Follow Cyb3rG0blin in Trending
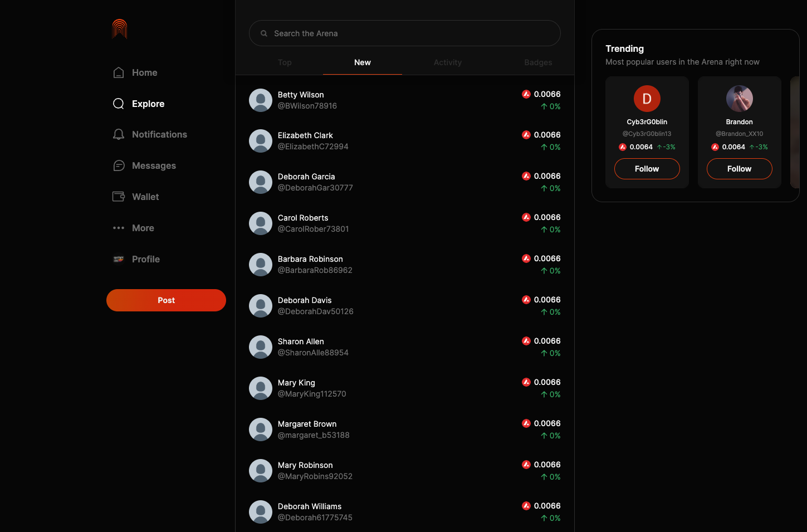Image resolution: width=807 pixels, height=532 pixels. (x=647, y=169)
